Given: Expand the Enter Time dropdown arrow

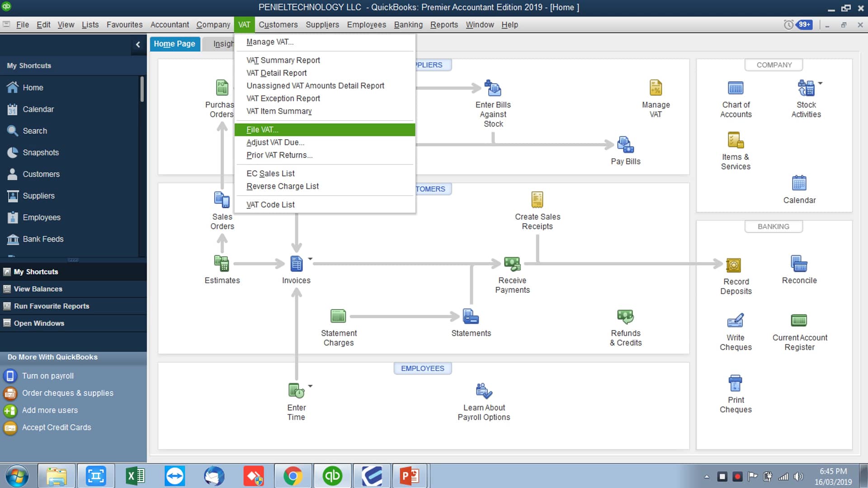Looking at the screenshot, I should pyautogui.click(x=310, y=386).
